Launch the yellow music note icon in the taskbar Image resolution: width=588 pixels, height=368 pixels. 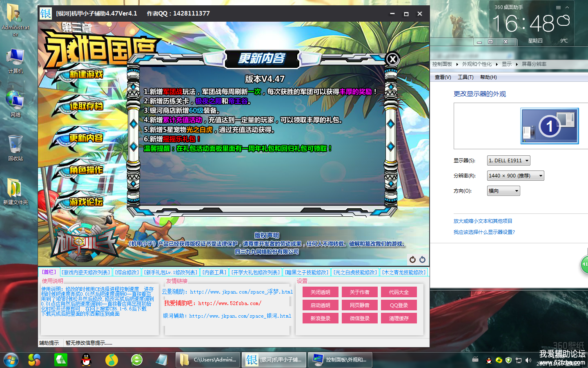(x=111, y=360)
